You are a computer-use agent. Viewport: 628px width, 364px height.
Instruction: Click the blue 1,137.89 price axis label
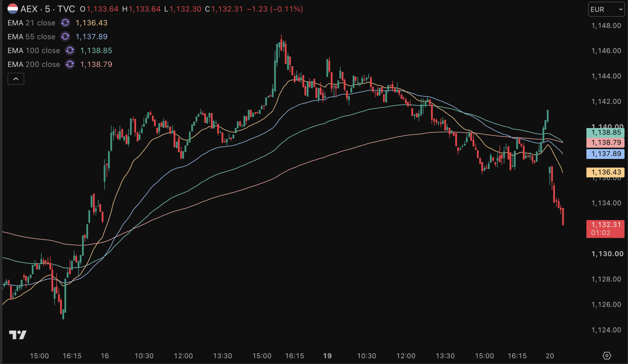(x=605, y=154)
